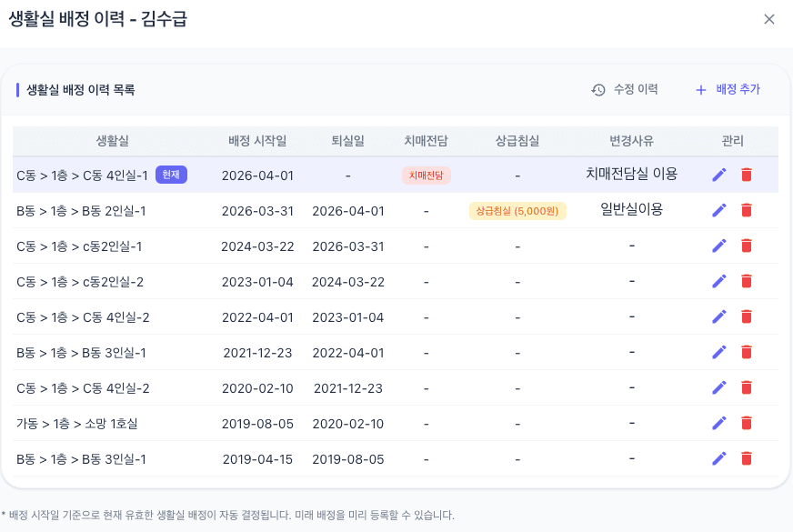Screen dimensions: 793x532
Task: Delete the row starting 2019-04-15
Action: point(747,458)
